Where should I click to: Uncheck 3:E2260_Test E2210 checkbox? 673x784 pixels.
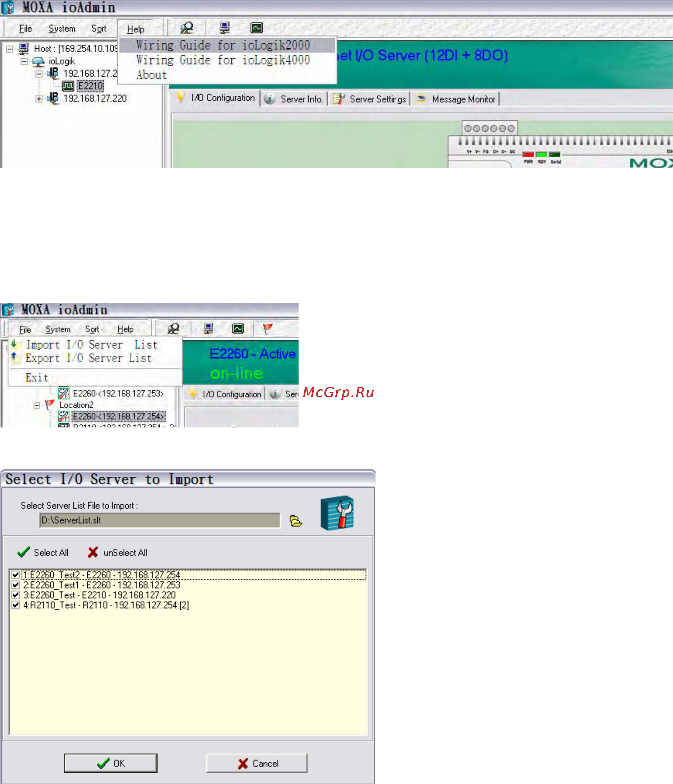click(x=15, y=595)
